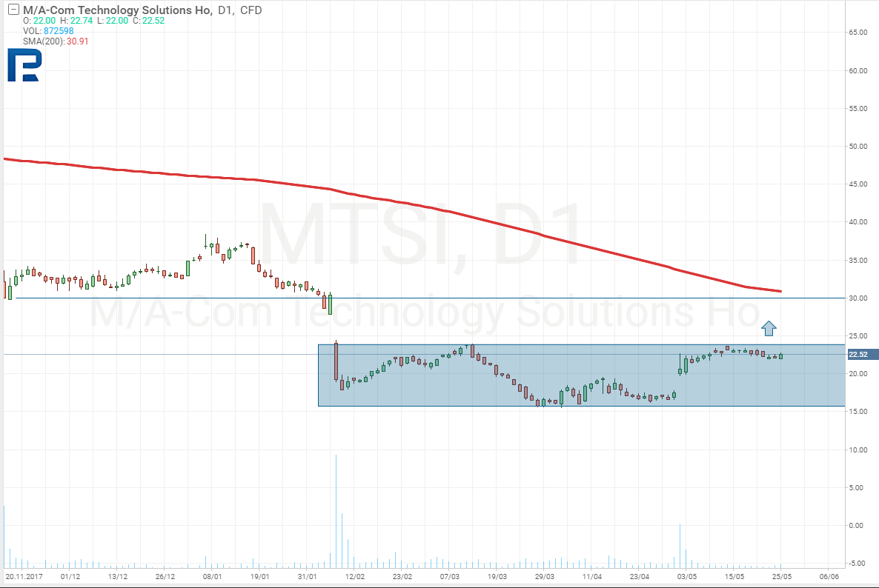This screenshot has width=879, height=588.
Task: Click the 40.00 price axis label
Action: coord(858,222)
